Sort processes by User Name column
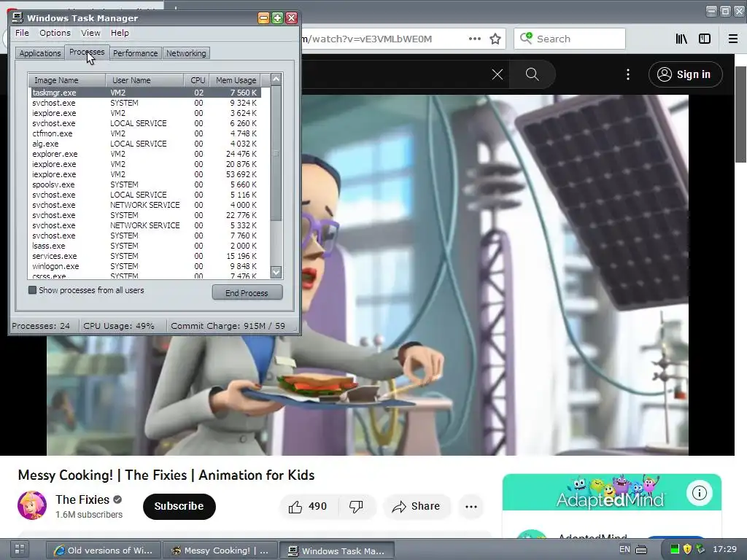Screen dimensions: 747x560 point(145,80)
